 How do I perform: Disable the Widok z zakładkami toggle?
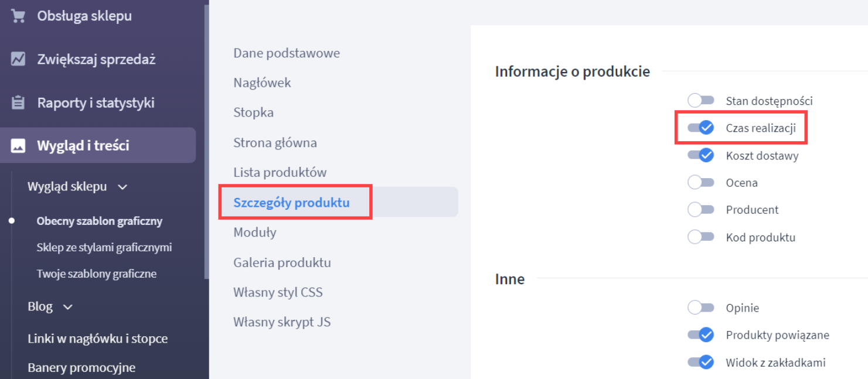[701, 362]
